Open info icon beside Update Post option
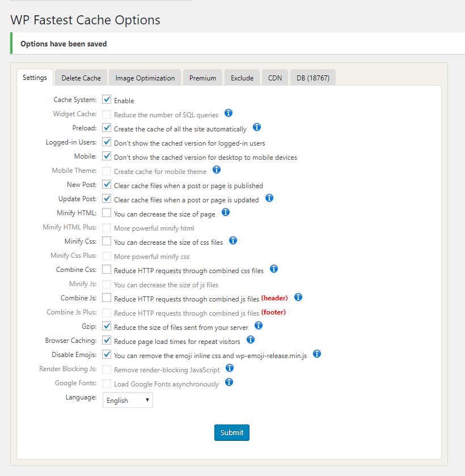 (x=269, y=198)
